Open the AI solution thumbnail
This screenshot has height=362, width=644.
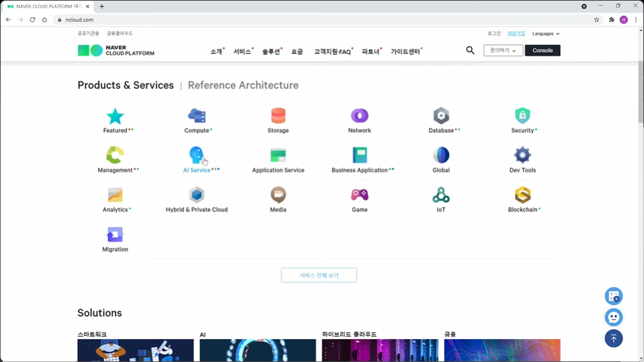click(x=258, y=350)
